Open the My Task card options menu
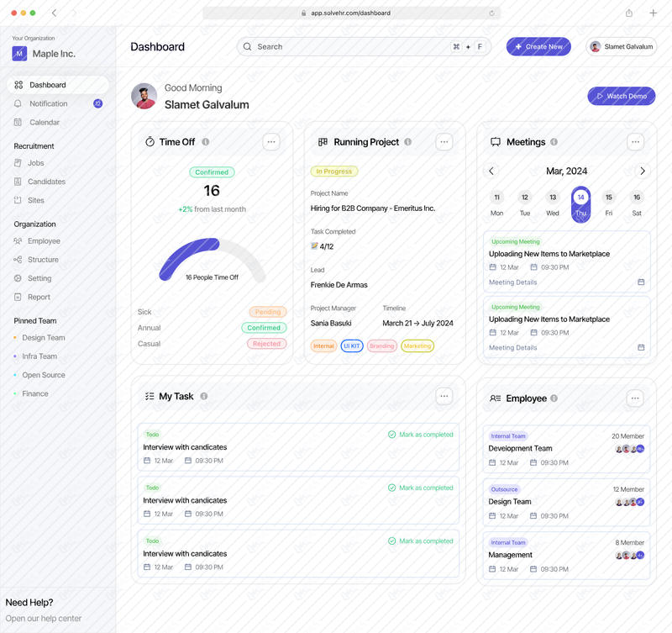Image resolution: width=672 pixels, height=633 pixels. click(x=444, y=396)
